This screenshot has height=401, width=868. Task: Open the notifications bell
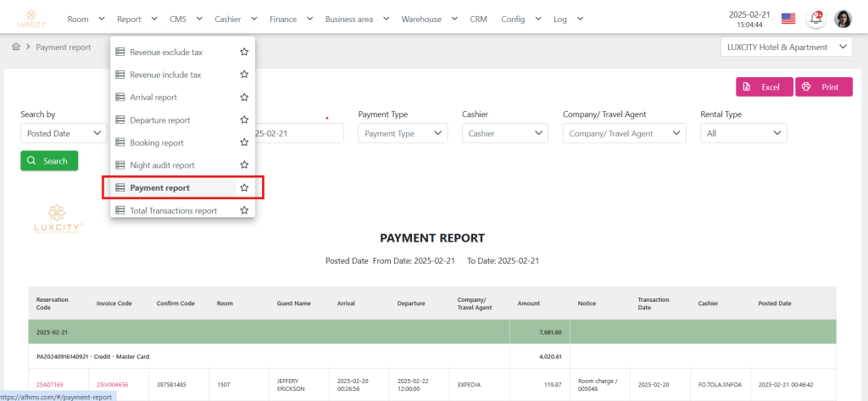tap(815, 19)
